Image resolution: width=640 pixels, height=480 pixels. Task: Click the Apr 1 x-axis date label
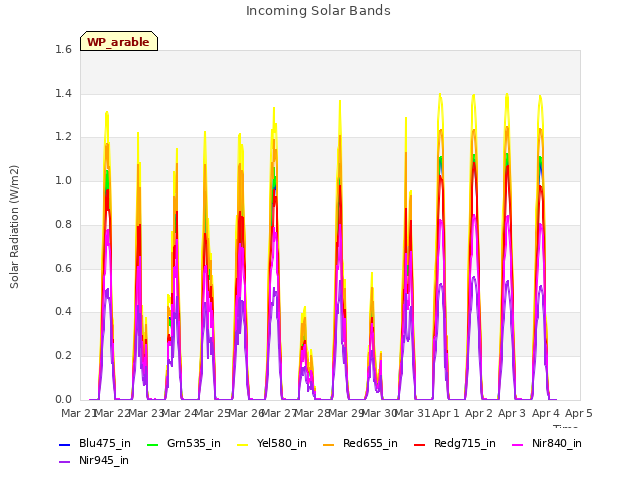point(446,413)
